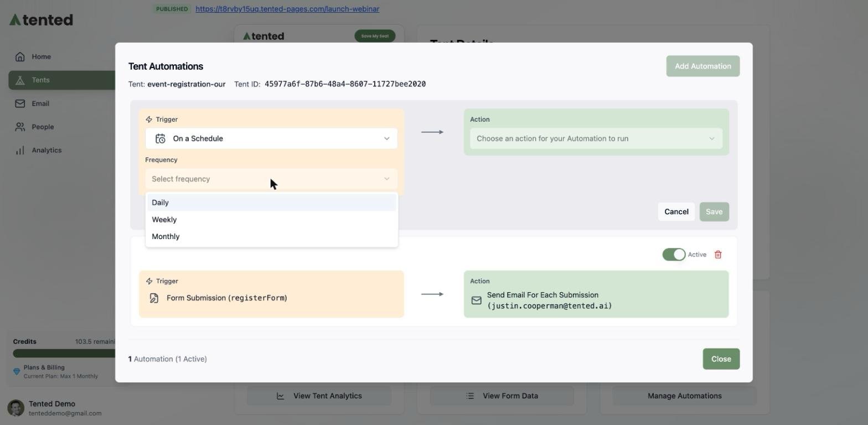This screenshot has height=425, width=868.
Task: Select the Tents tent icon
Action: tap(20, 80)
